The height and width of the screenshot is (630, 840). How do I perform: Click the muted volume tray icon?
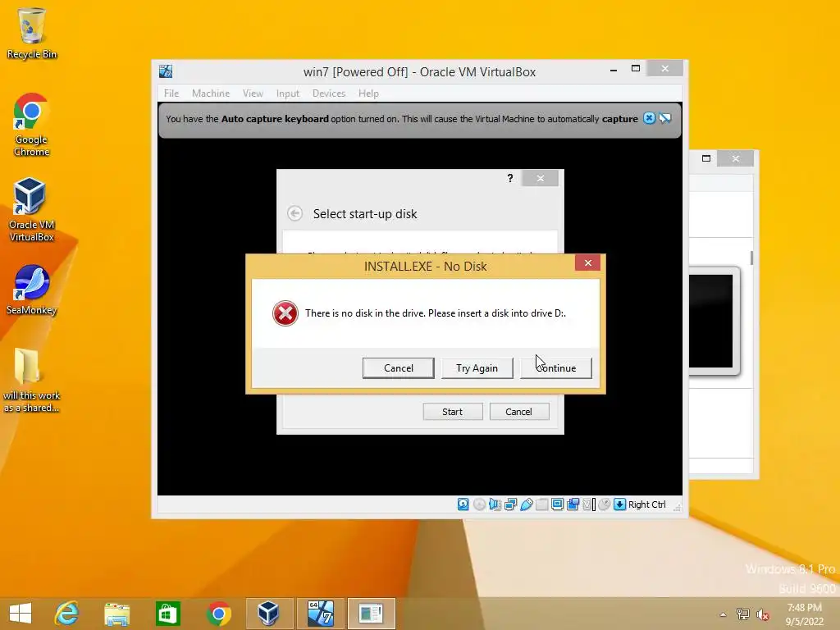(762, 614)
